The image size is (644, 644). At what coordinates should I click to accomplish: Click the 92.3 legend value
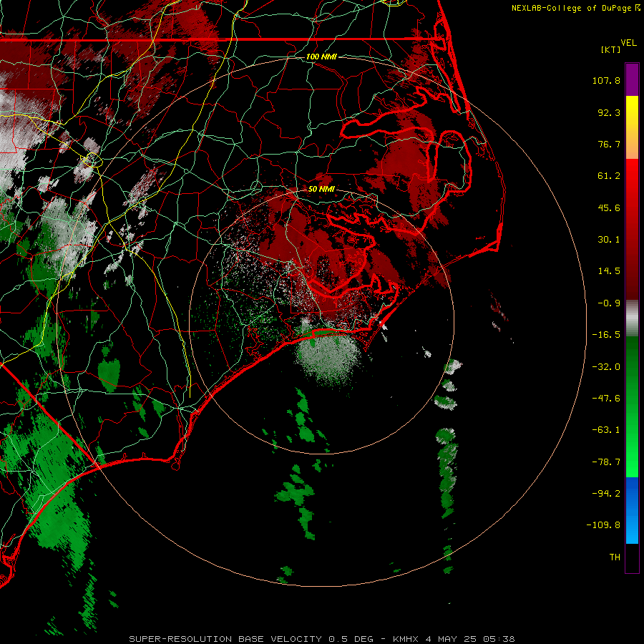pos(609,112)
